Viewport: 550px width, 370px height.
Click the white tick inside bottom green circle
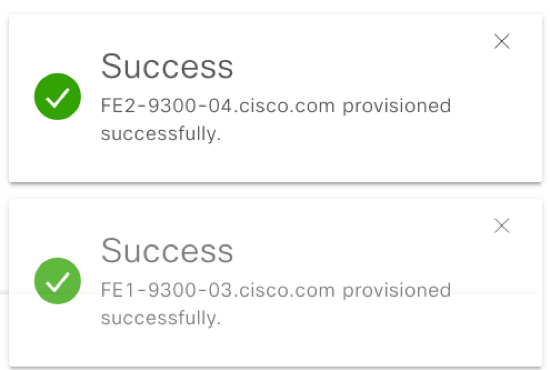coord(58,282)
